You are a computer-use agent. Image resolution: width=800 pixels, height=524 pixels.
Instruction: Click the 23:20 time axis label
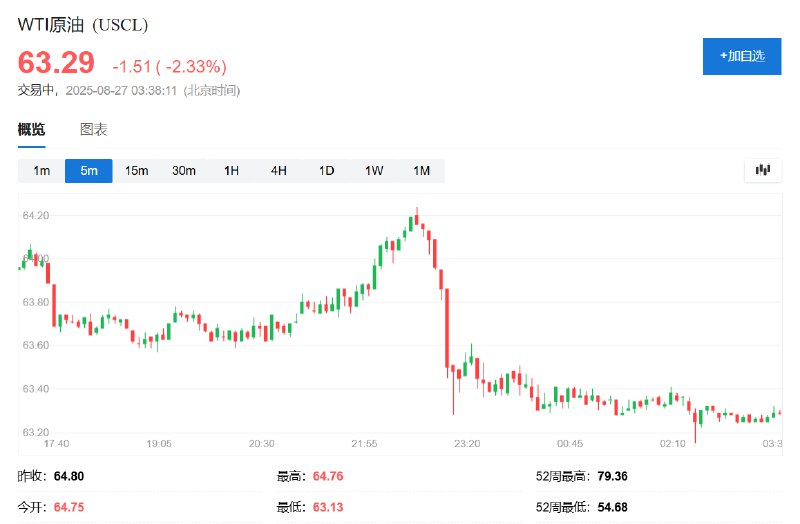coord(467,443)
